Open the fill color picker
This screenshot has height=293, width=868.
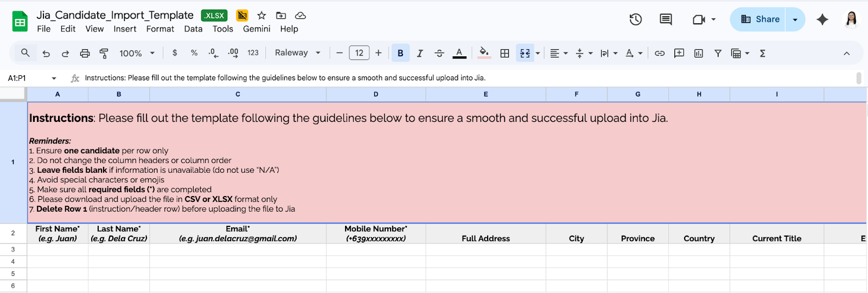484,53
